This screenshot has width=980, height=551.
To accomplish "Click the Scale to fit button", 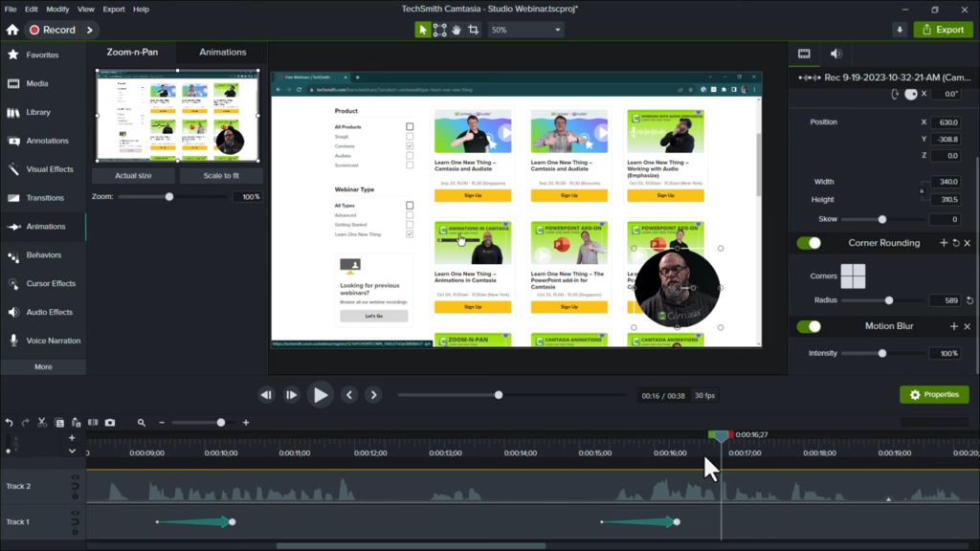I will [x=221, y=176].
